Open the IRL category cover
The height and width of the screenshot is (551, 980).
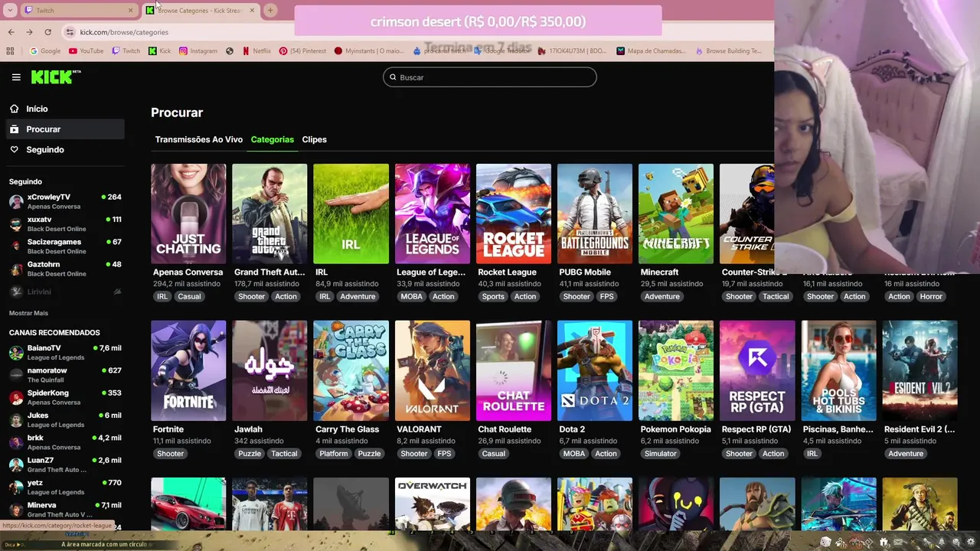(x=351, y=214)
